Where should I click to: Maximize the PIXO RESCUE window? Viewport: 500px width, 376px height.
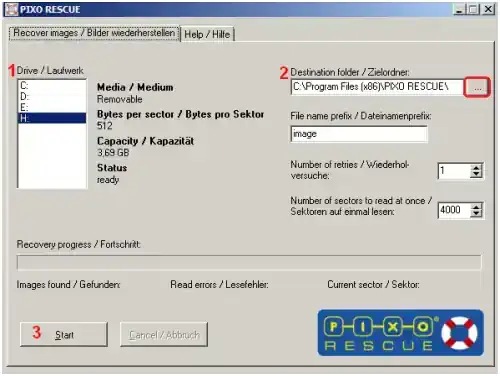click(473, 9)
